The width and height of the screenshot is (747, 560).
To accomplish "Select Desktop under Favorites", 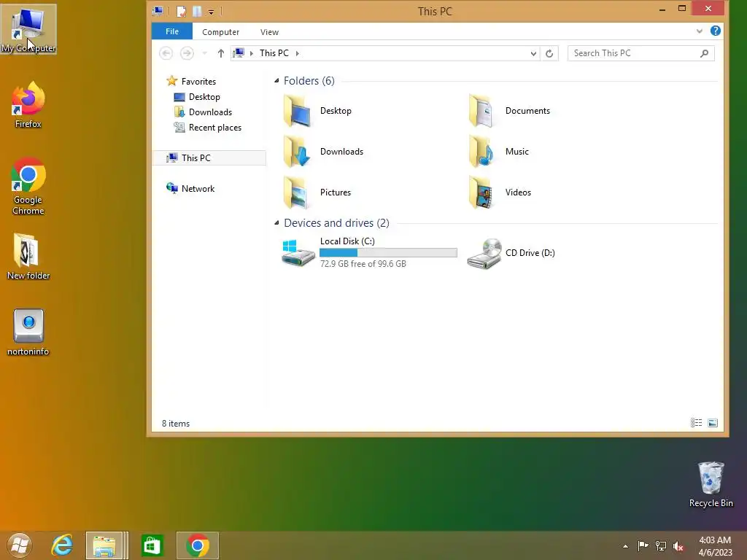I will 197,97.
